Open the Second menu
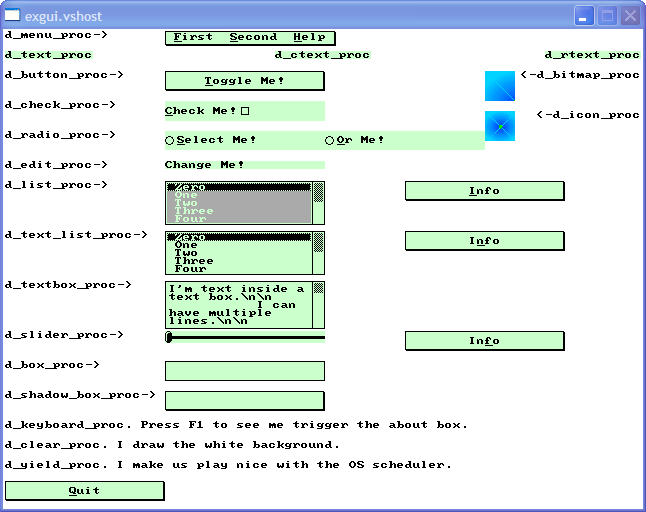The height and width of the screenshot is (512, 646). [x=253, y=38]
